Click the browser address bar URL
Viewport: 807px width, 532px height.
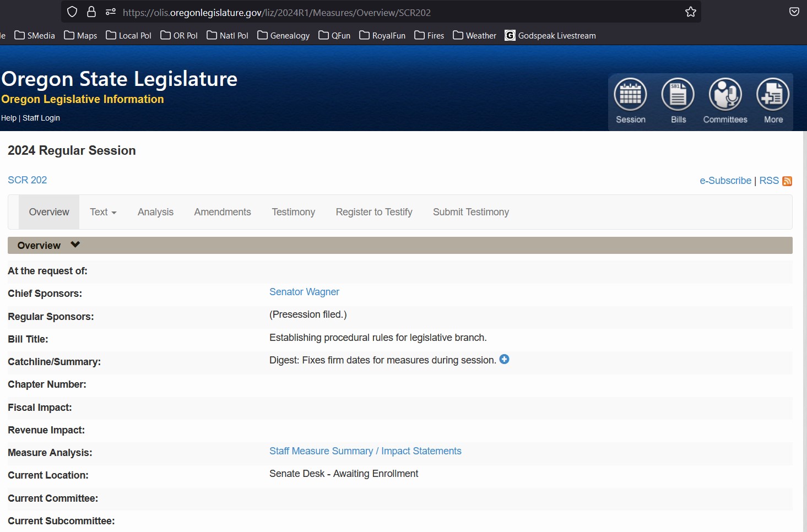pyautogui.click(x=277, y=12)
